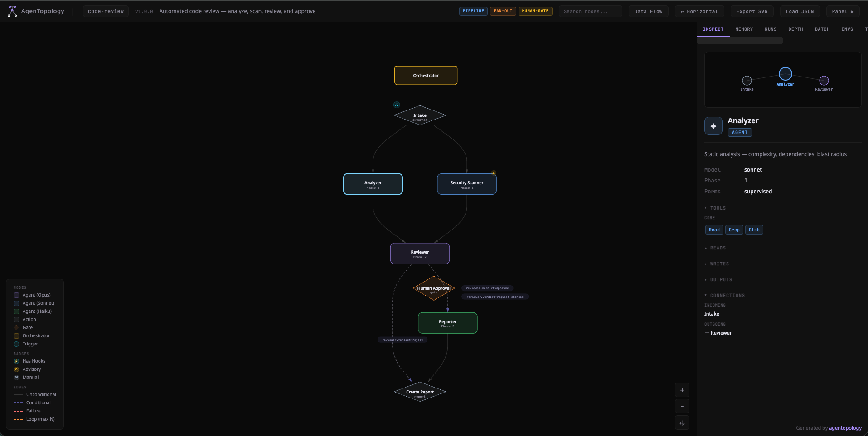Viewport: 868px width, 436px height.
Task: Click the HUMAN-GATE pattern tag
Action: (x=535, y=11)
